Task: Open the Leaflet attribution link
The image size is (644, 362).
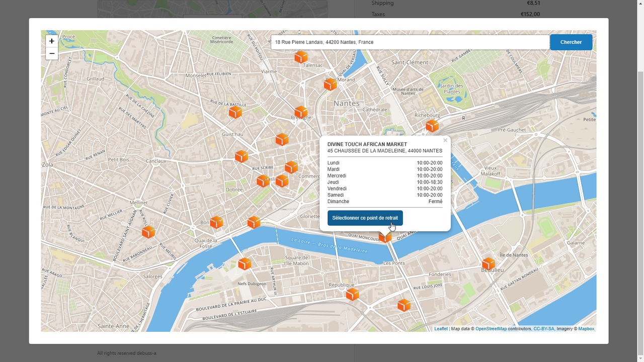Action: (441, 329)
